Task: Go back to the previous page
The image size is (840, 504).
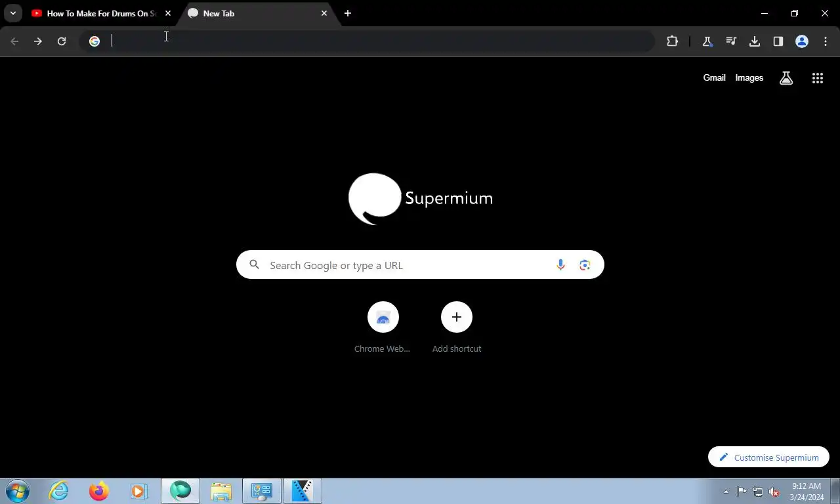Action: (14, 41)
